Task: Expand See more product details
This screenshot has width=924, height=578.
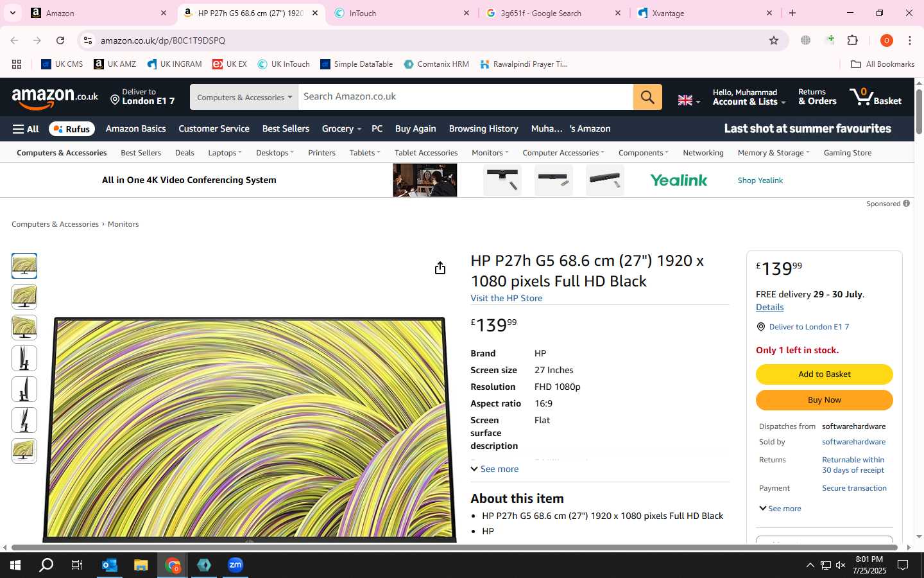Action: point(495,469)
